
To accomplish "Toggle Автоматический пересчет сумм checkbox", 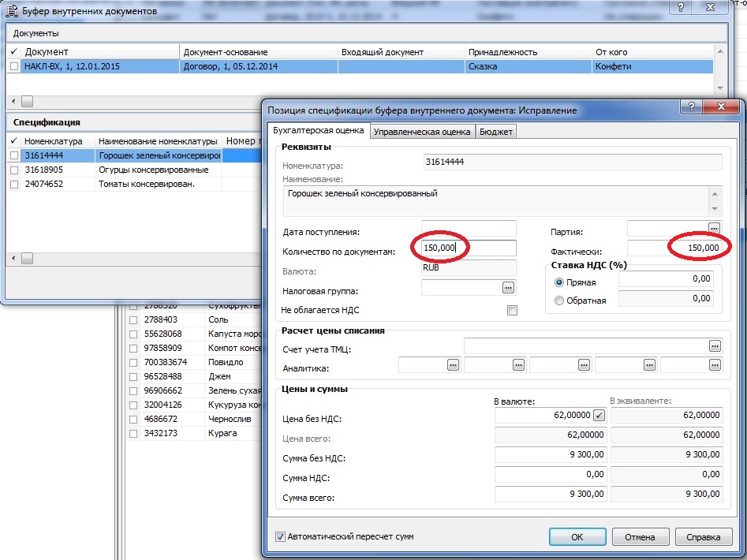I will pos(280,536).
